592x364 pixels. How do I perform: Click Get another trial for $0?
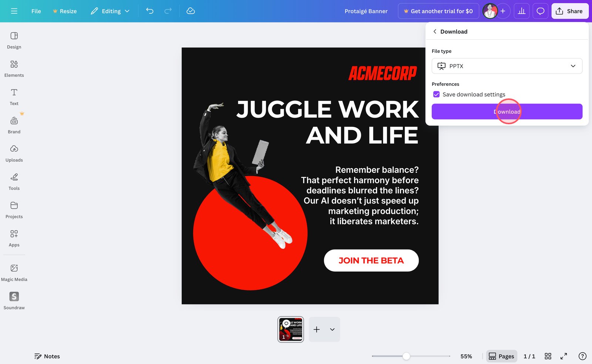[x=438, y=11]
